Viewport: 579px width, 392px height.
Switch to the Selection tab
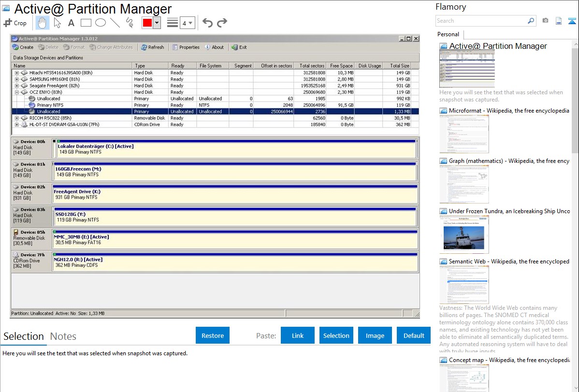(x=24, y=336)
